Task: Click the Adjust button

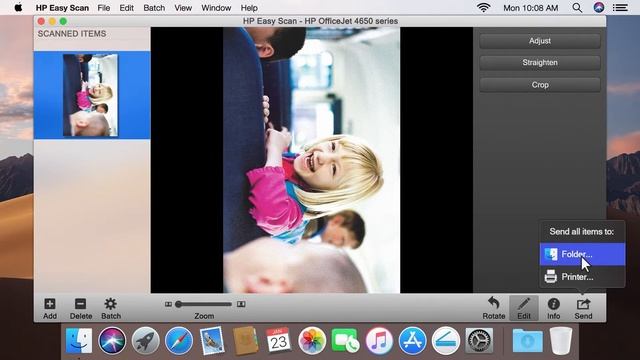Action: (540, 41)
